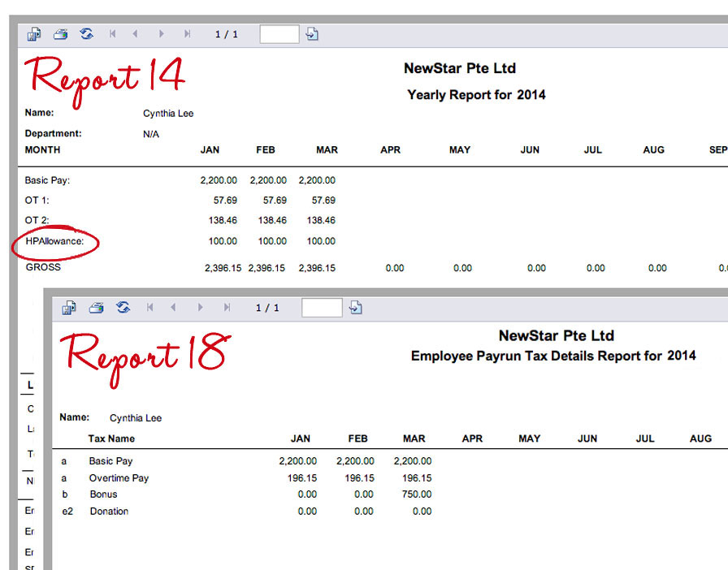
Task: Go to first page of Tax Details report
Action: coord(149,307)
